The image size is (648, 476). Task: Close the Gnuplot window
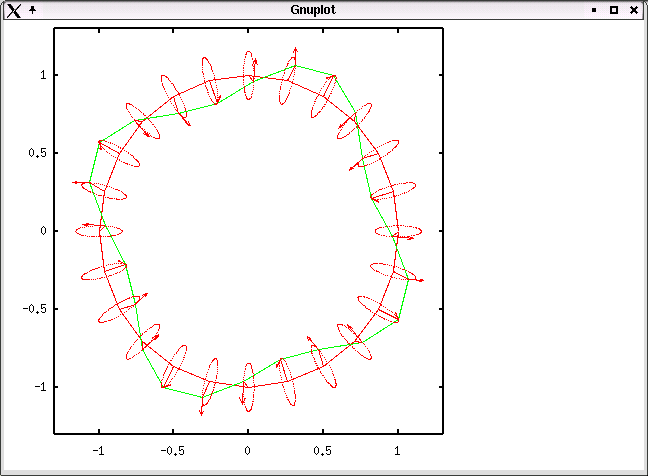coord(634,9)
